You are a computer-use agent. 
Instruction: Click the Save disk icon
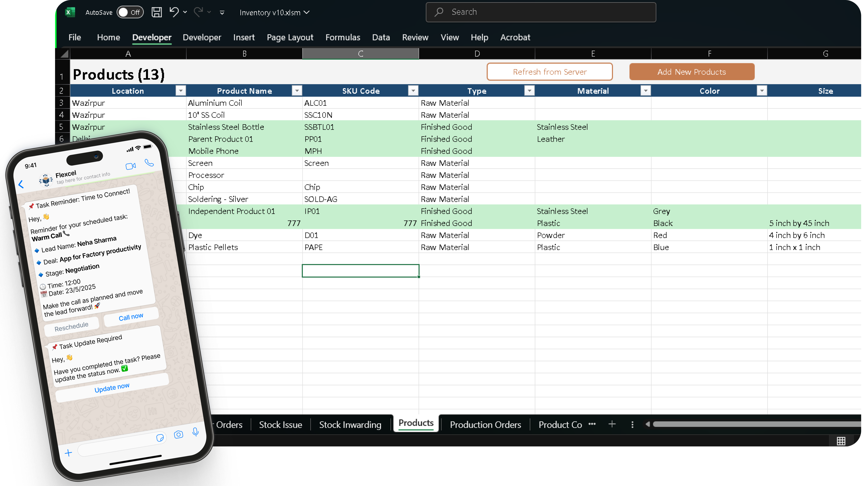coord(156,12)
